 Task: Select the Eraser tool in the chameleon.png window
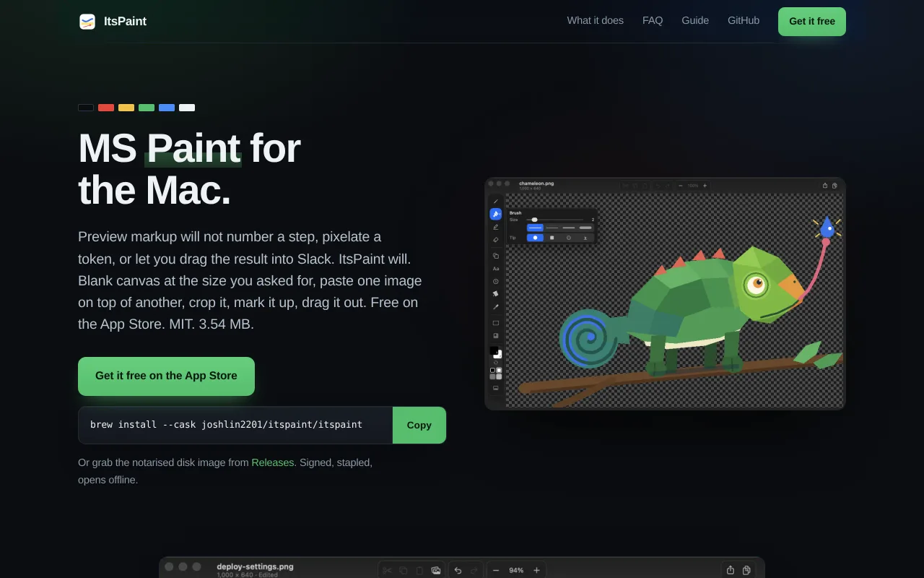coord(496,239)
